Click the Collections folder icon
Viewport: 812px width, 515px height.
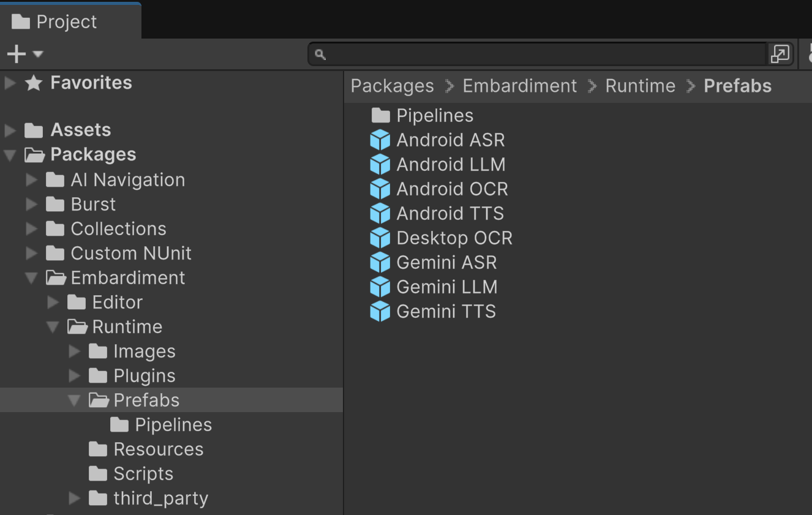tap(55, 229)
